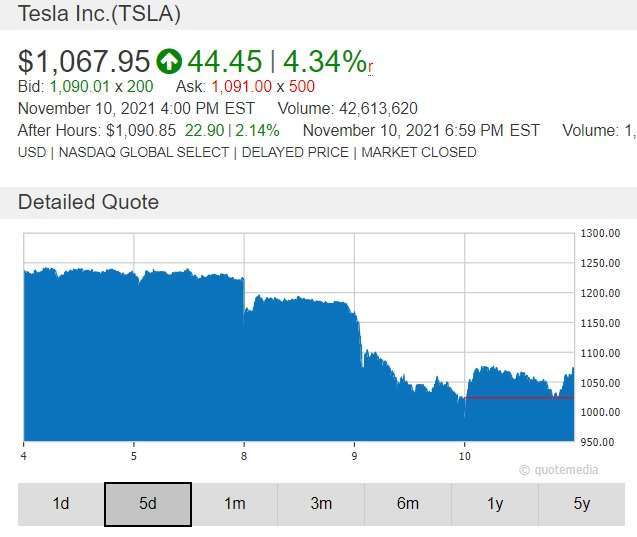Click the day 10 marker on chart axis
The image size is (637, 537).
point(464,456)
